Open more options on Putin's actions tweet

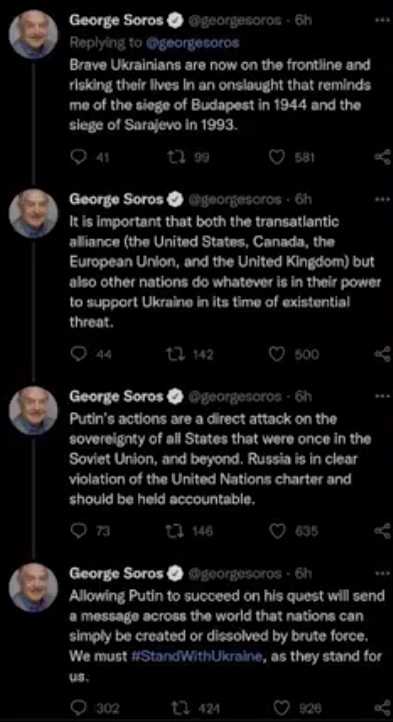tap(383, 396)
